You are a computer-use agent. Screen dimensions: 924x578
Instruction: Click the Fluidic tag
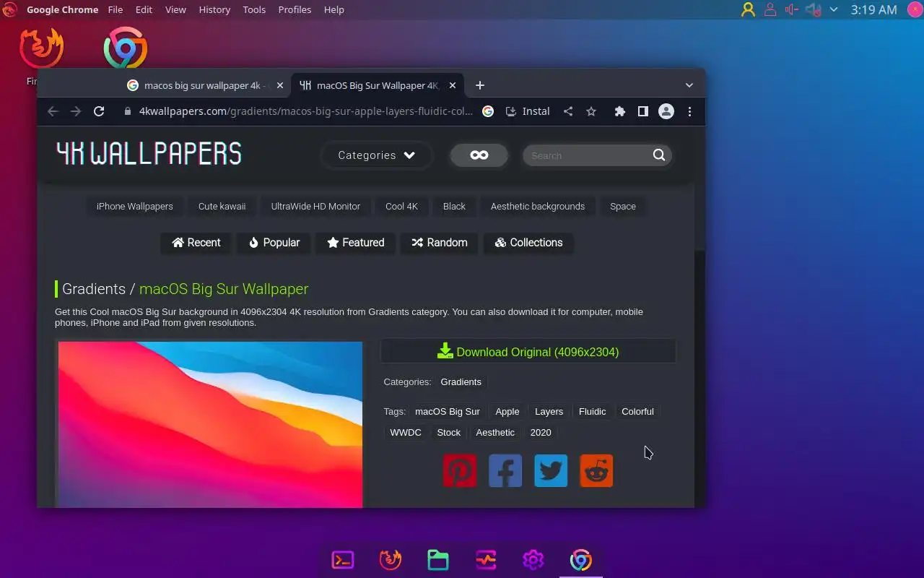click(x=592, y=411)
